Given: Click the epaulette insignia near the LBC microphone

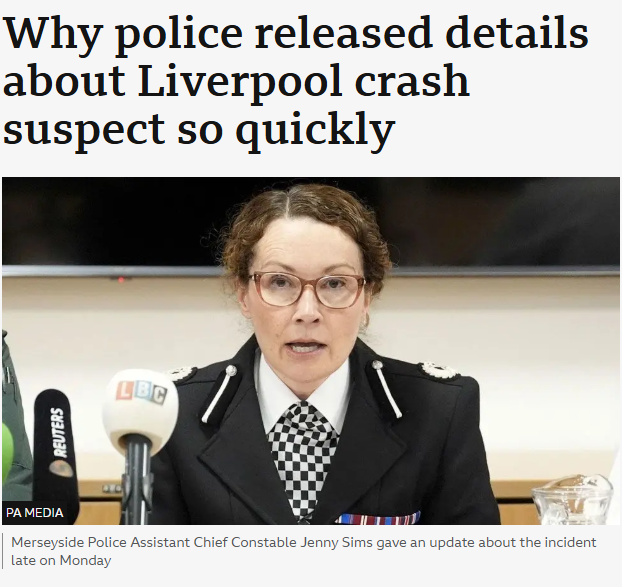Looking at the screenshot, I should pyautogui.click(x=183, y=373).
